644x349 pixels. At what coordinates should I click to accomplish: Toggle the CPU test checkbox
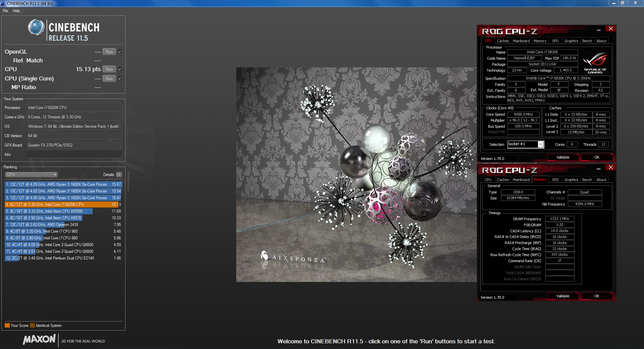[120, 69]
